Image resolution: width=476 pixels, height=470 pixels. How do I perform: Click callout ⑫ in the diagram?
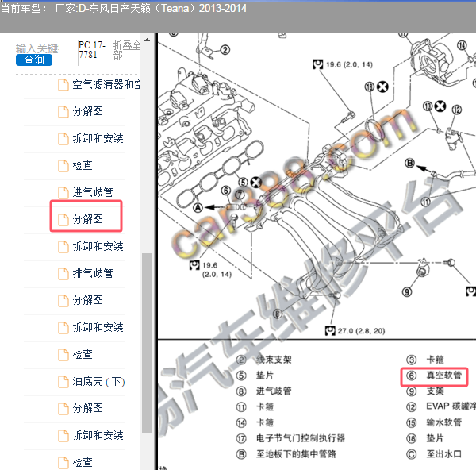457,110
